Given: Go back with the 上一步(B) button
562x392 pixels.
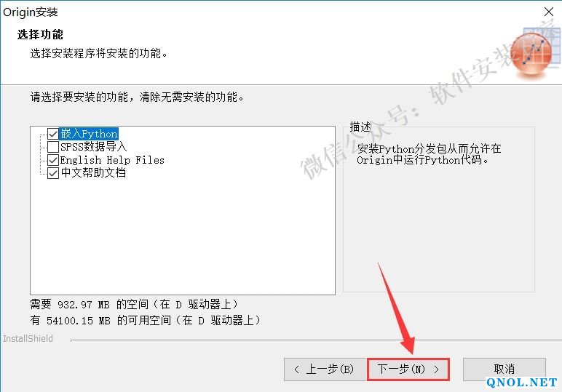Looking at the screenshot, I should 325,369.
